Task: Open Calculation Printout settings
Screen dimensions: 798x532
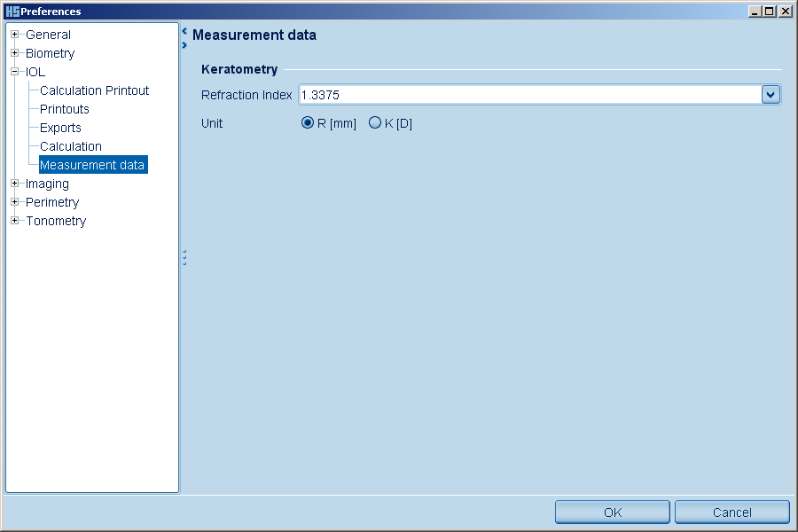Action: pos(94,90)
